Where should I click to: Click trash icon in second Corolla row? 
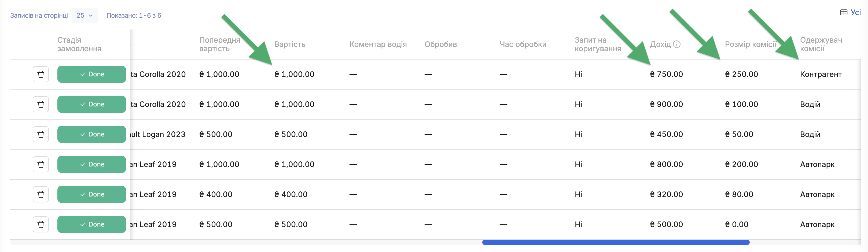[x=41, y=104]
